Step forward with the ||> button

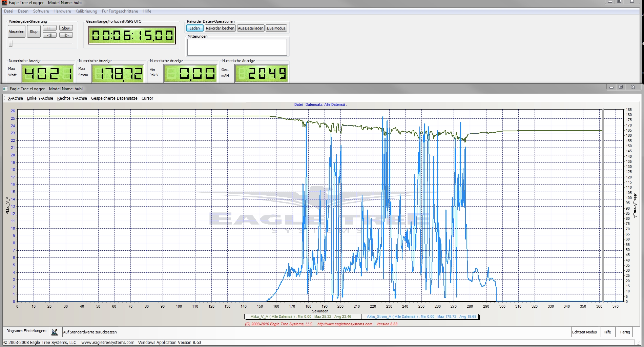click(66, 35)
